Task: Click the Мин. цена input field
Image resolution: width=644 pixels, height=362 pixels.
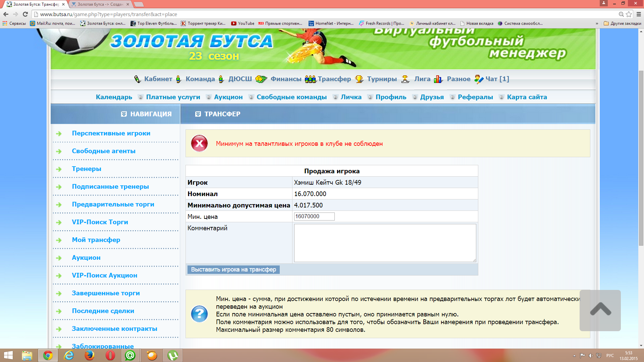Action: [314, 217]
